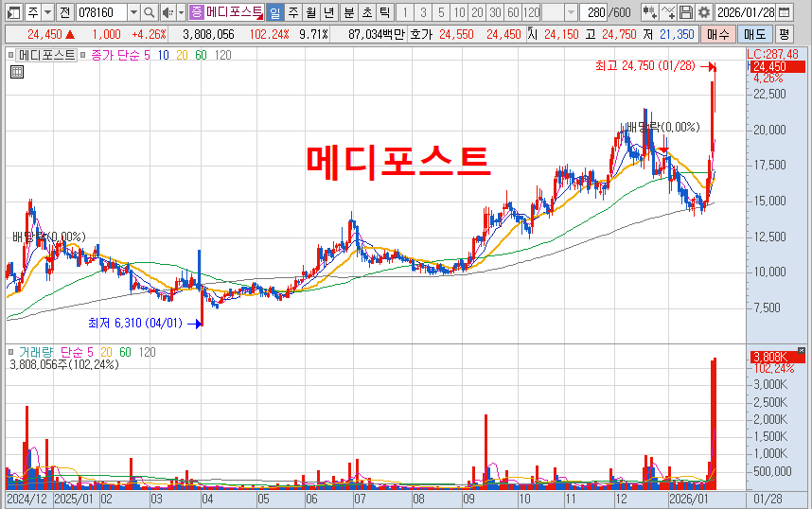Click small square beside 종가 단순 legend
This screenshot has height=509, width=812.
click(83, 55)
